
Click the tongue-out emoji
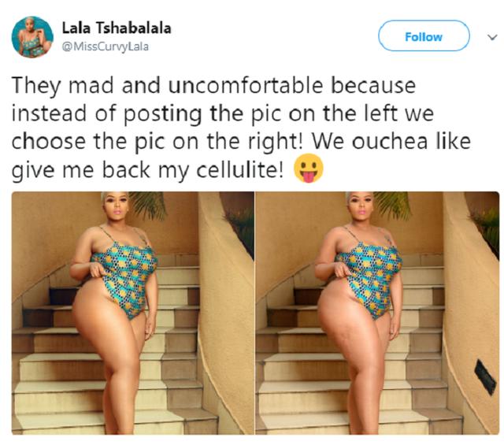tap(309, 170)
